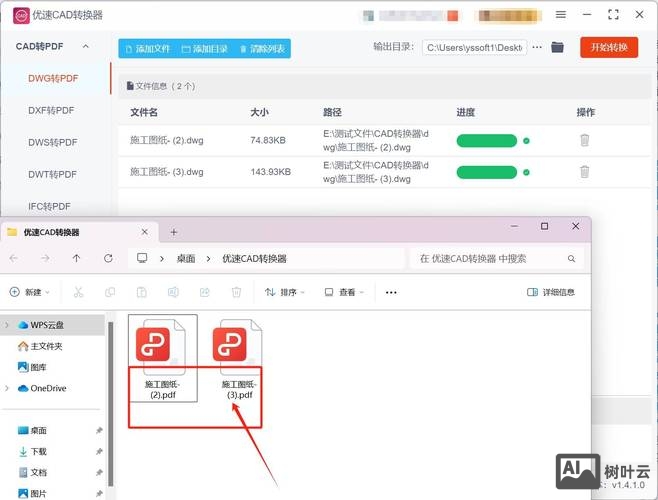Viewport: 658px width, 500px height.
Task: Expand WPS云盘 in the navigation pane
Action: pyautogui.click(x=7, y=325)
